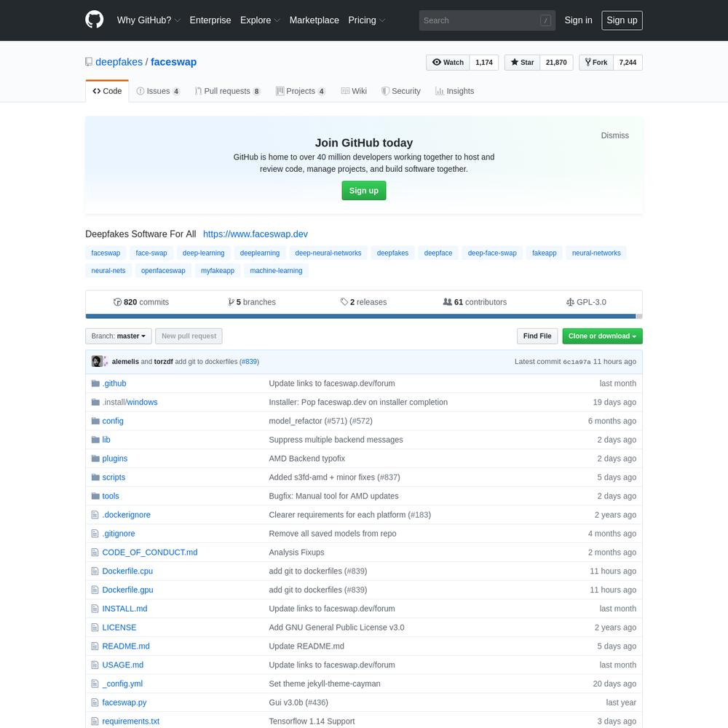
Task: Click the GitHub Octocat logo
Action: pos(94,20)
